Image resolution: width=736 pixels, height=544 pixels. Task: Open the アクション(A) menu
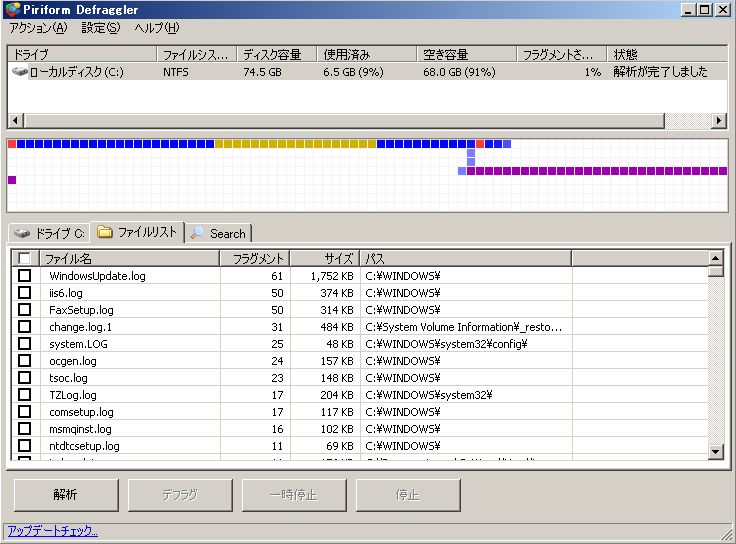tap(38, 28)
